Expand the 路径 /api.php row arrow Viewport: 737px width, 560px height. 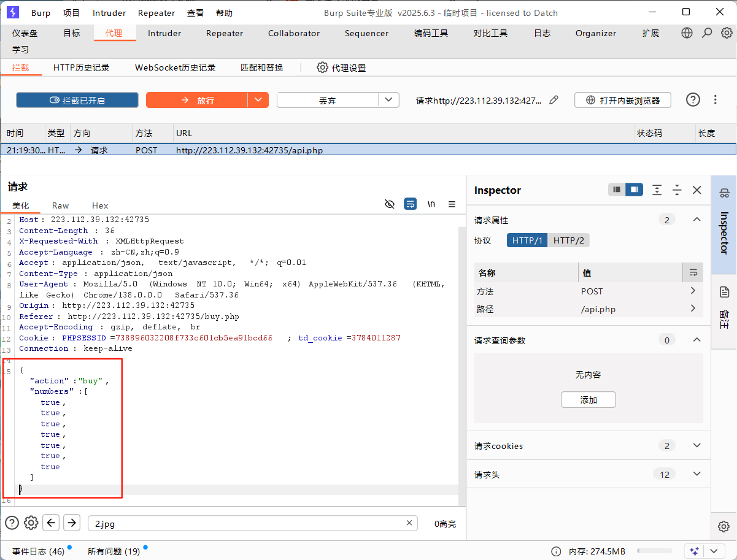pyautogui.click(x=693, y=309)
